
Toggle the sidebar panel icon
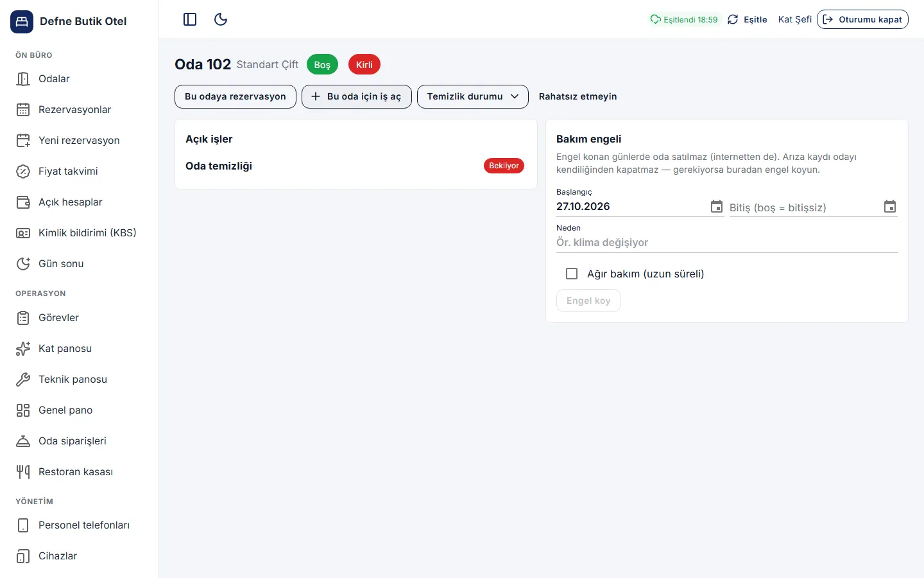[190, 19]
